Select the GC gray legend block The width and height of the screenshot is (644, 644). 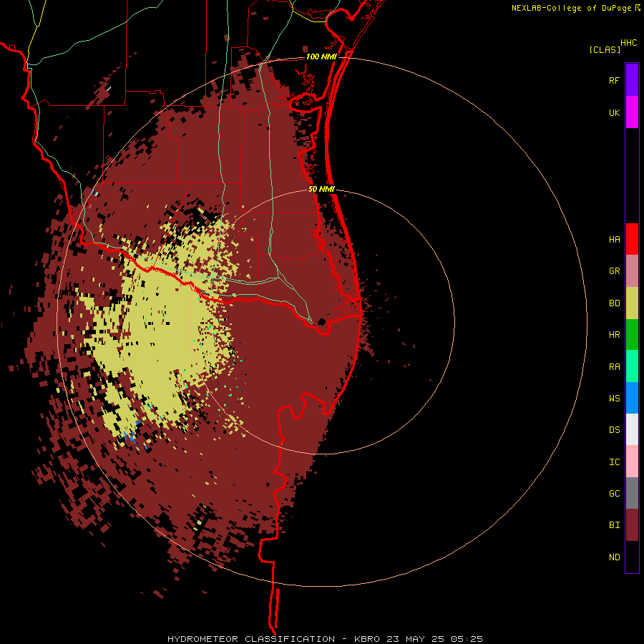[x=632, y=493]
